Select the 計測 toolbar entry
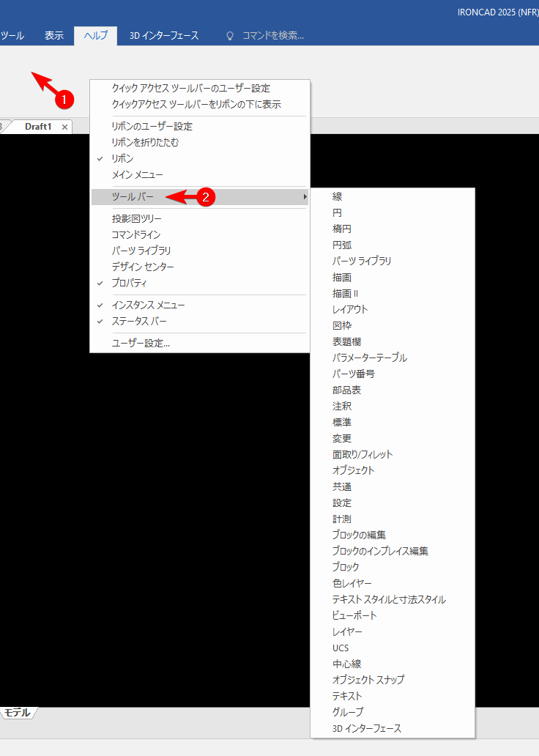This screenshot has width=539, height=756. [x=393, y=519]
